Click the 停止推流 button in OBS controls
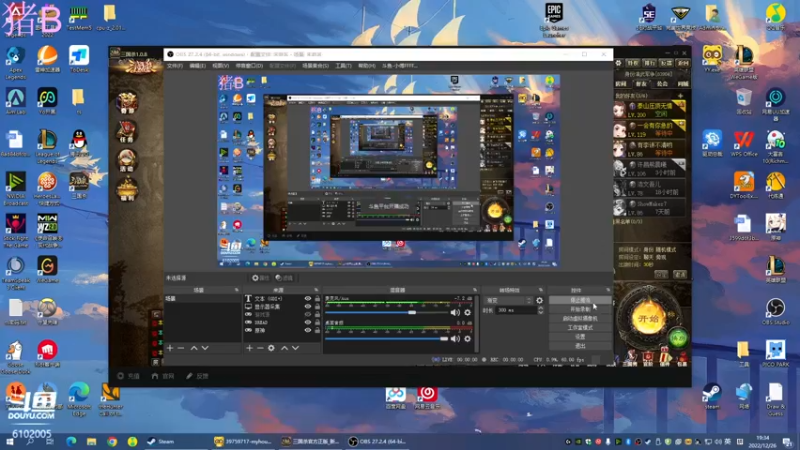Screen dimensions: 800x450 pyautogui.click(x=580, y=300)
